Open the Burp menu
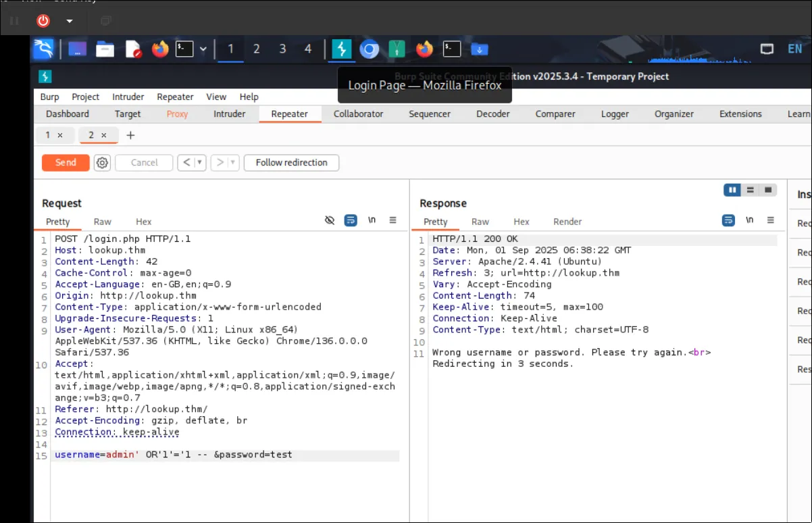 pyautogui.click(x=50, y=97)
